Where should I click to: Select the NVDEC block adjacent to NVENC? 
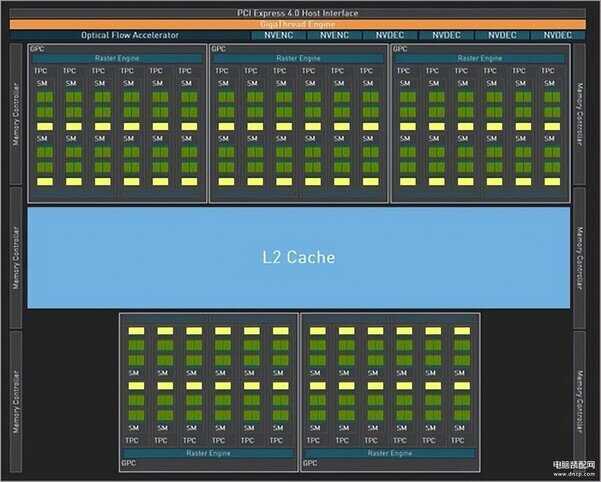pos(390,35)
